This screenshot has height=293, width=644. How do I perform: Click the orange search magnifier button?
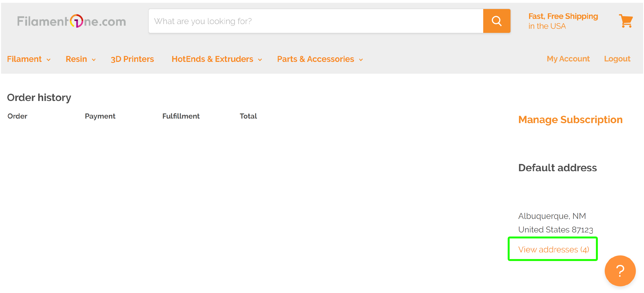(x=497, y=21)
